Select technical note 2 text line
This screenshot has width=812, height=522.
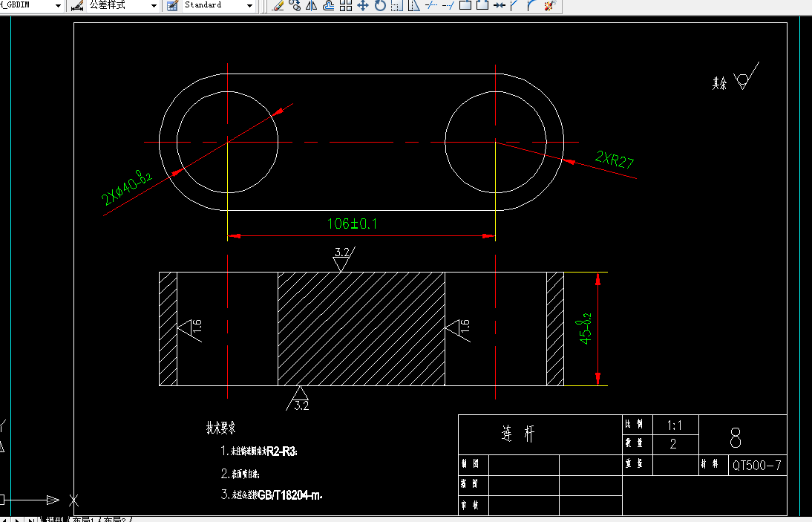[240, 473]
